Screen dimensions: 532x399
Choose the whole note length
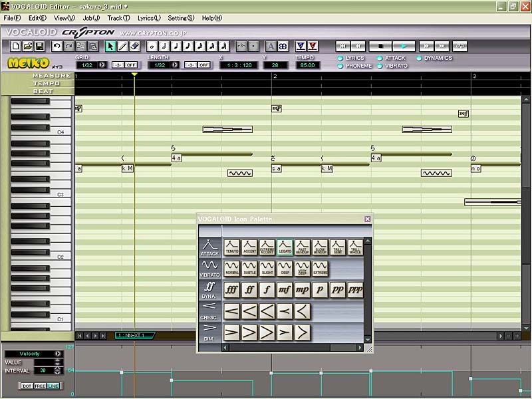coord(152,46)
